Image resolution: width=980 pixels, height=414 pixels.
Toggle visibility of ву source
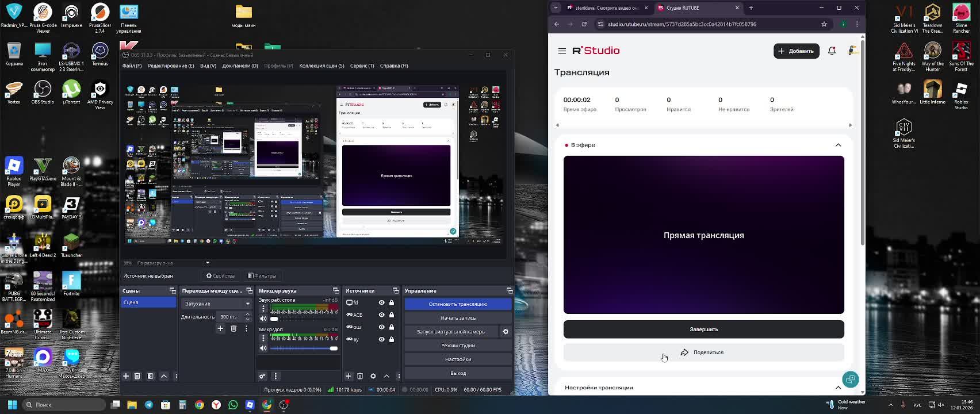pyautogui.click(x=381, y=339)
